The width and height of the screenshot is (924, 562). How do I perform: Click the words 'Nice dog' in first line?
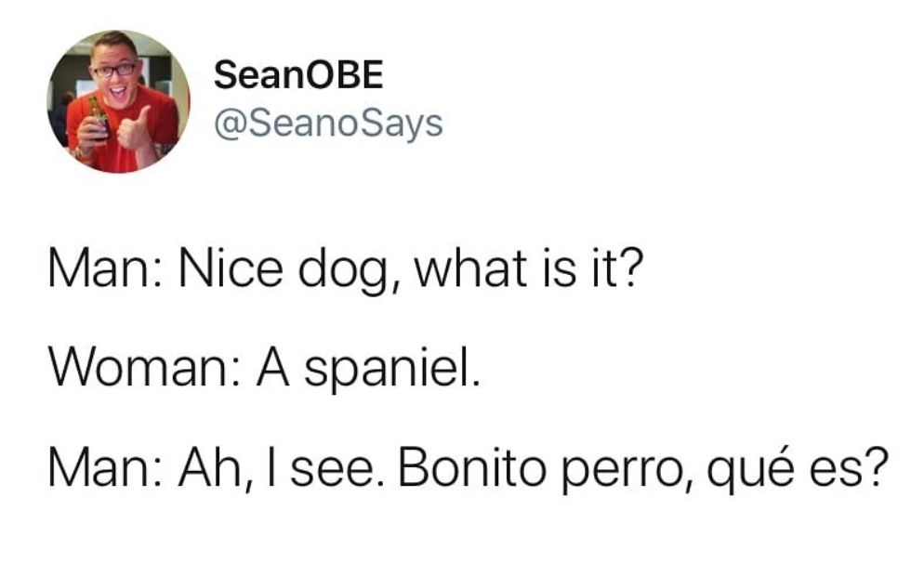[x=288, y=271]
